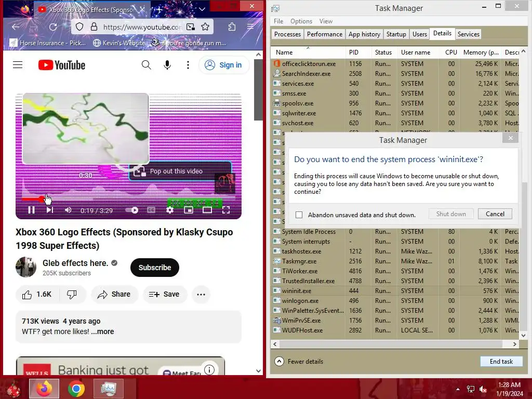Launch Chrome from taskbar
Viewport: 532px width, 399px height.
[76, 389]
